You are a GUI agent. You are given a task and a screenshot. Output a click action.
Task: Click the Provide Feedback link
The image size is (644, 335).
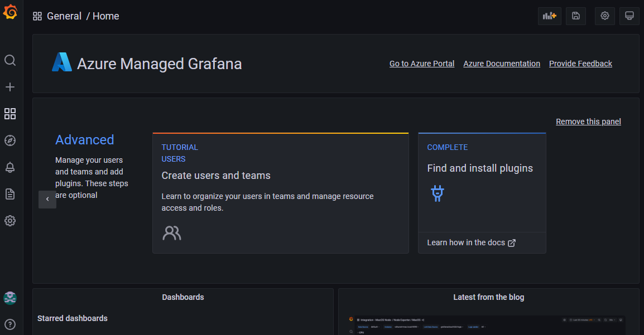tap(580, 64)
